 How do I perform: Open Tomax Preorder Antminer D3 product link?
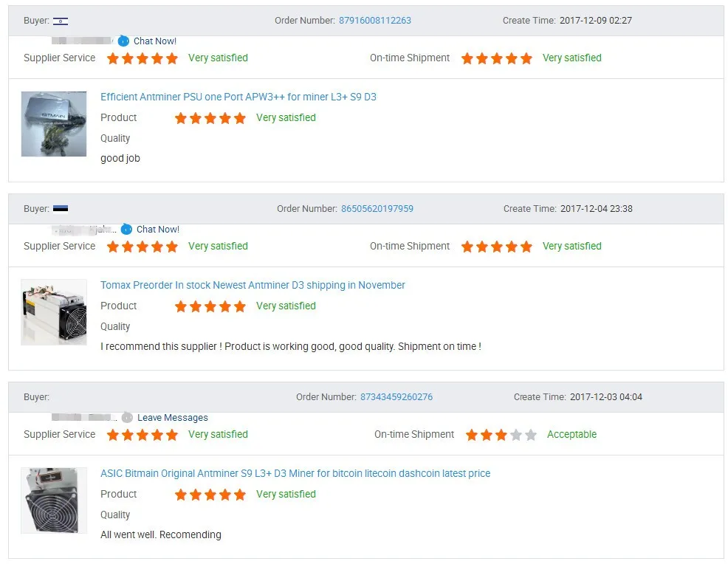(x=253, y=285)
